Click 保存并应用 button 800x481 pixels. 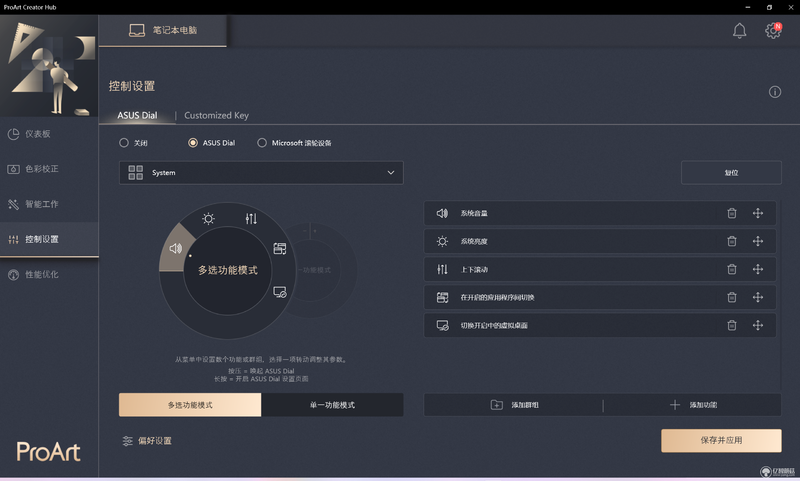pyautogui.click(x=721, y=440)
